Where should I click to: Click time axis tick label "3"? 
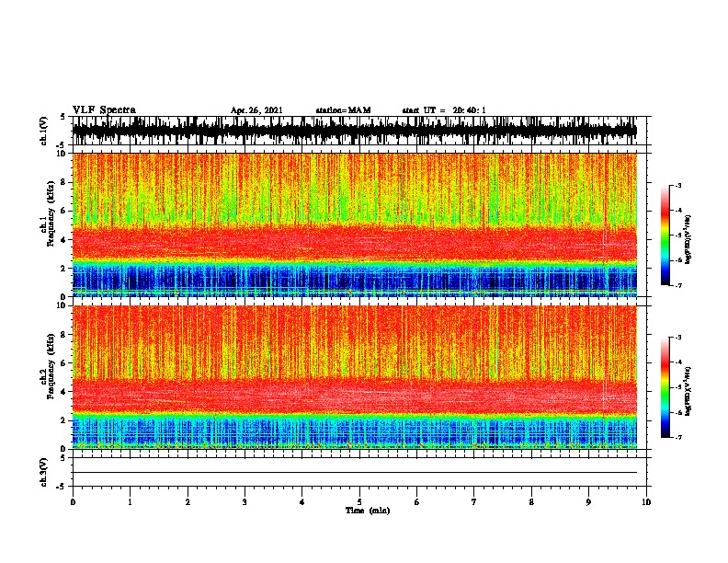pyautogui.click(x=245, y=501)
